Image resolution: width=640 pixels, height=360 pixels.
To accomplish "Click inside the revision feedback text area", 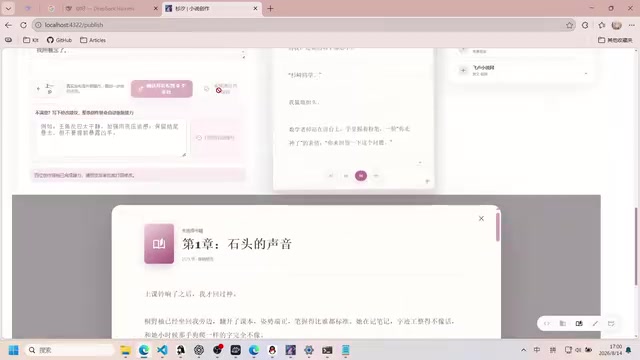I will (x=111, y=138).
